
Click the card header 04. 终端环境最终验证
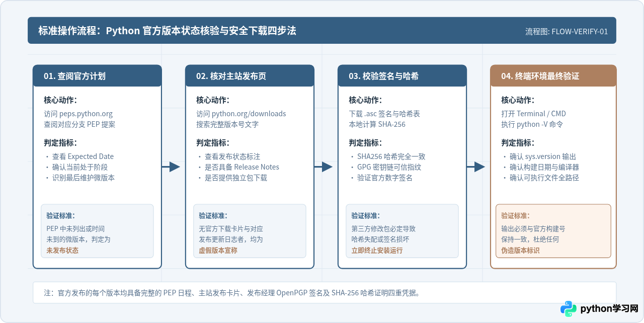coord(553,76)
